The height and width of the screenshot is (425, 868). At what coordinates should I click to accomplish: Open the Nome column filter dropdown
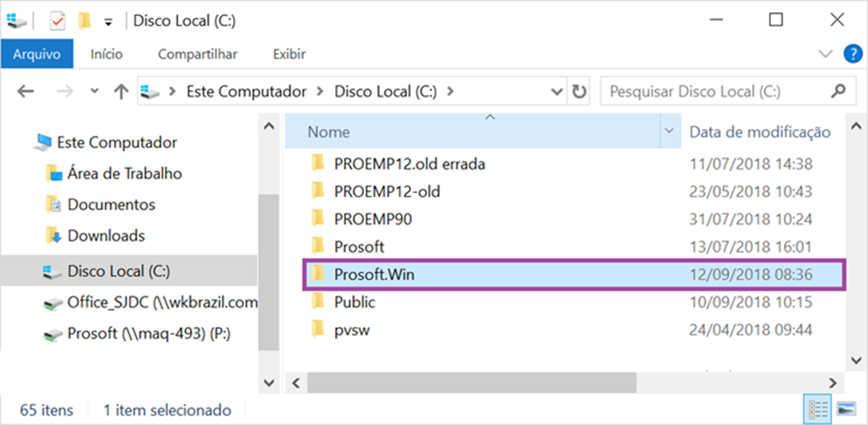point(669,131)
